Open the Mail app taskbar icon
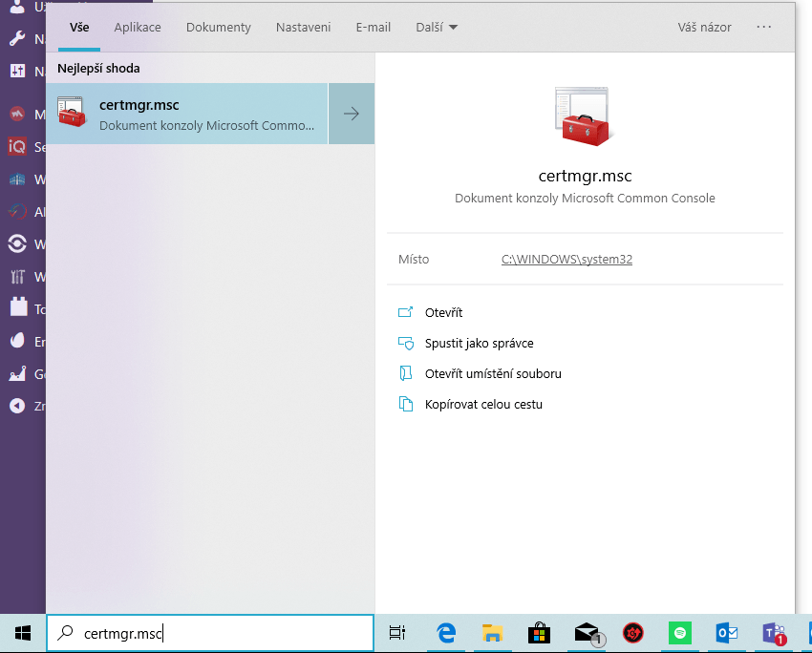812x653 pixels. [588, 633]
